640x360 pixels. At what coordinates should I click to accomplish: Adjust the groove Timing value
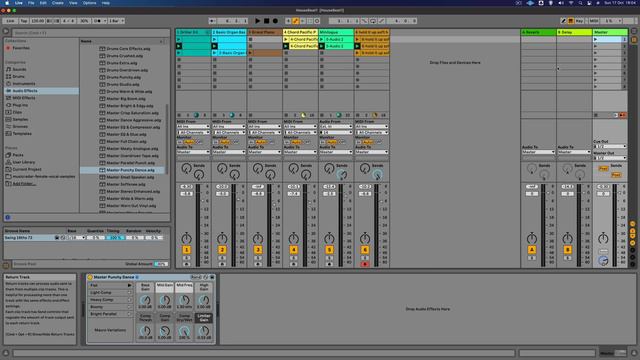tap(116, 238)
